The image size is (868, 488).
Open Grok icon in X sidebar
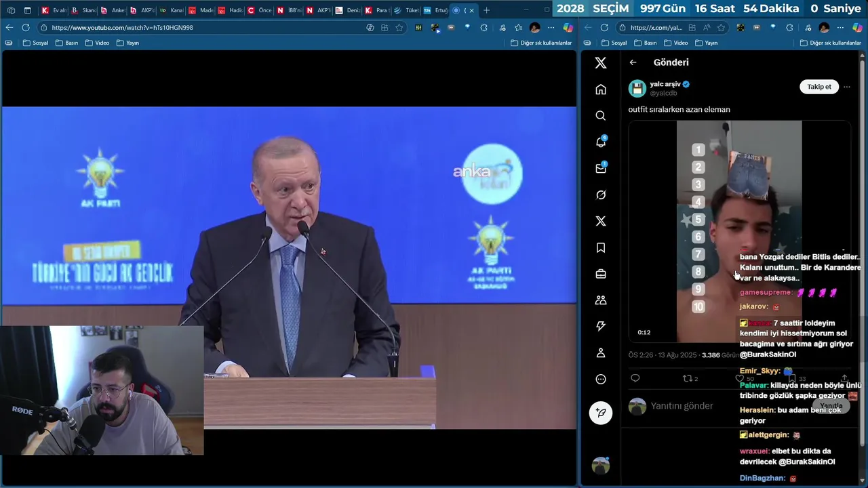[x=600, y=195]
